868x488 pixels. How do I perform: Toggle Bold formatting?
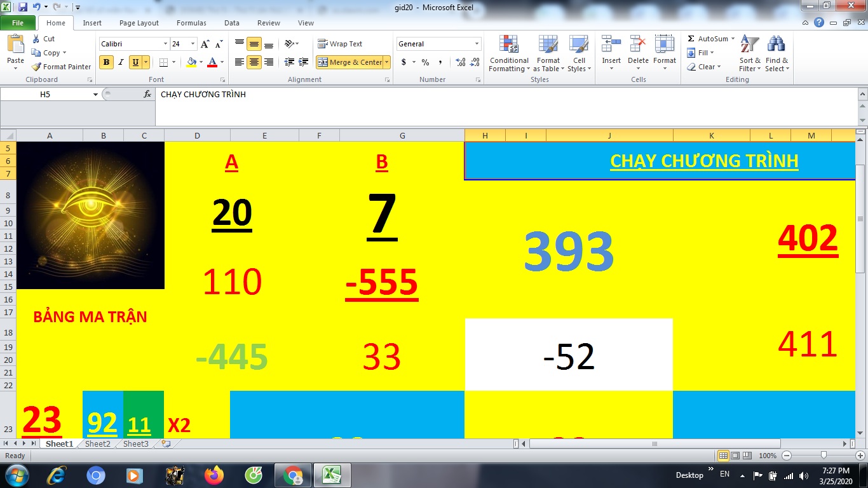pos(106,62)
